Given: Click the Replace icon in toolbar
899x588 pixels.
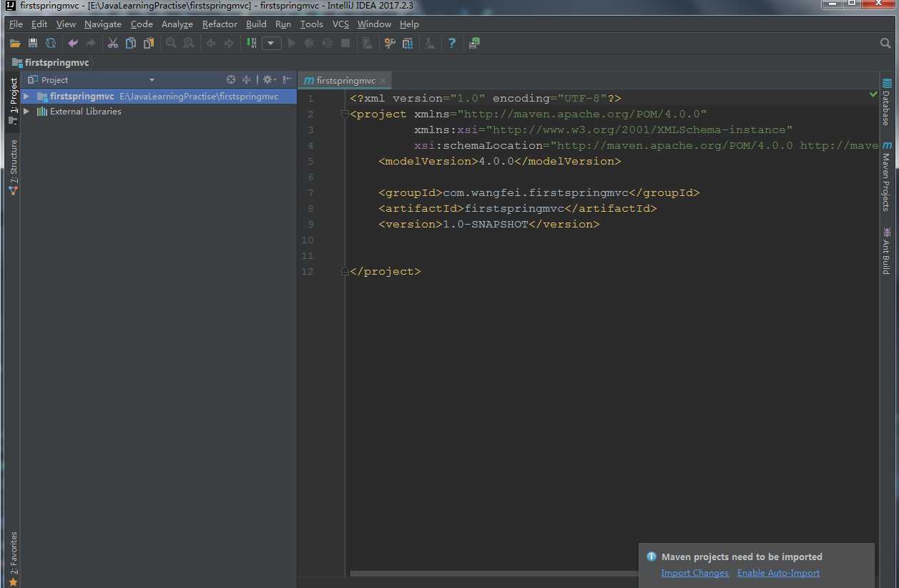Looking at the screenshot, I should (x=189, y=43).
